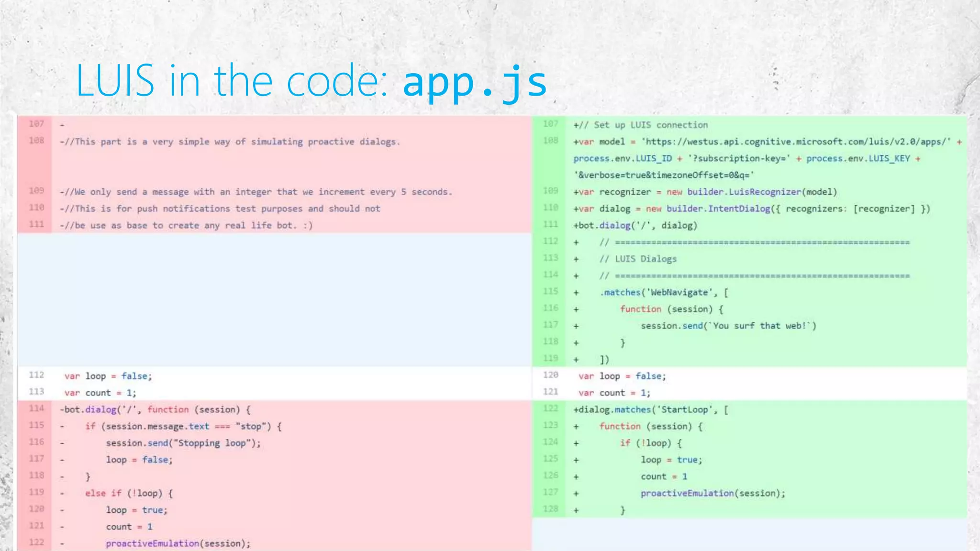
Task: Click right pane line number 119
Action: coord(551,358)
